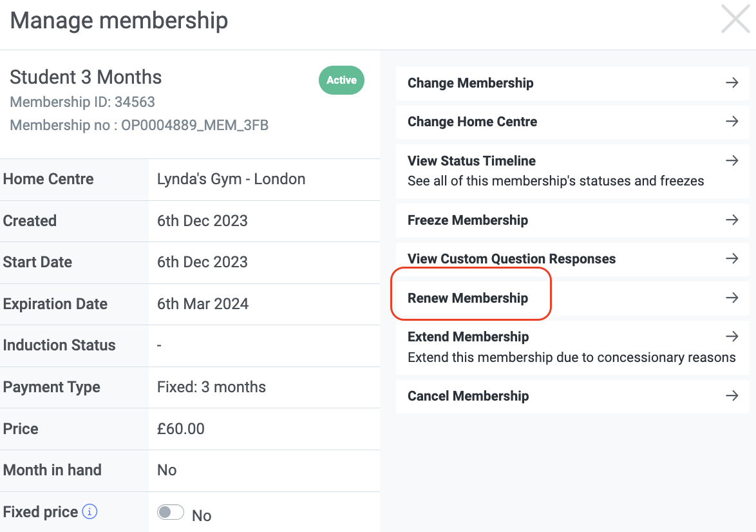Image resolution: width=756 pixels, height=532 pixels.
Task: Click the arrow icon for View Status Timeline
Action: (x=732, y=160)
